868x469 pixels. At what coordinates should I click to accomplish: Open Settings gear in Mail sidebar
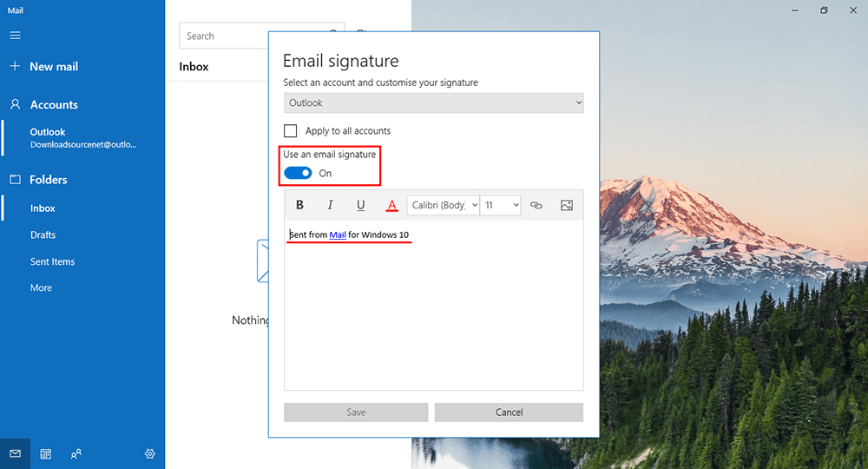point(150,454)
